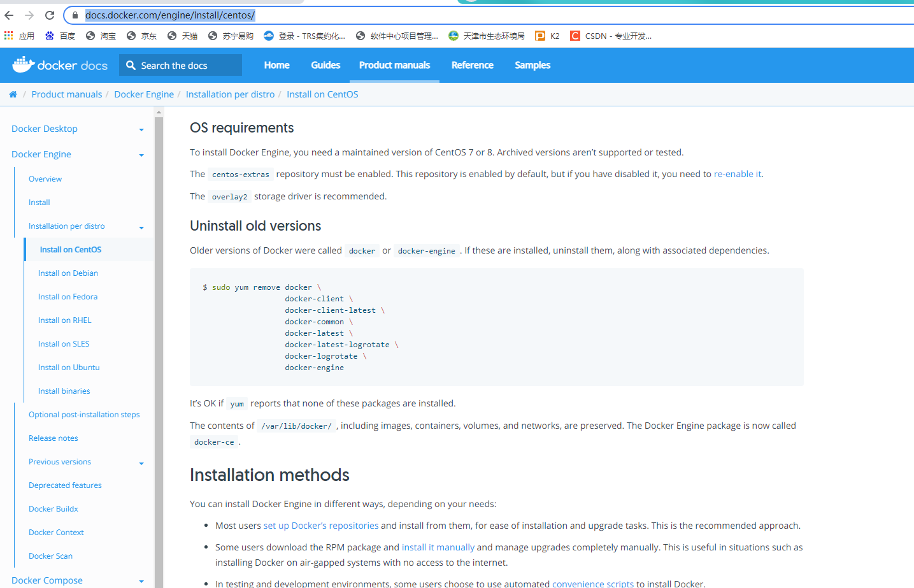
Task: Open Install in the sidebar
Action: click(x=39, y=203)
